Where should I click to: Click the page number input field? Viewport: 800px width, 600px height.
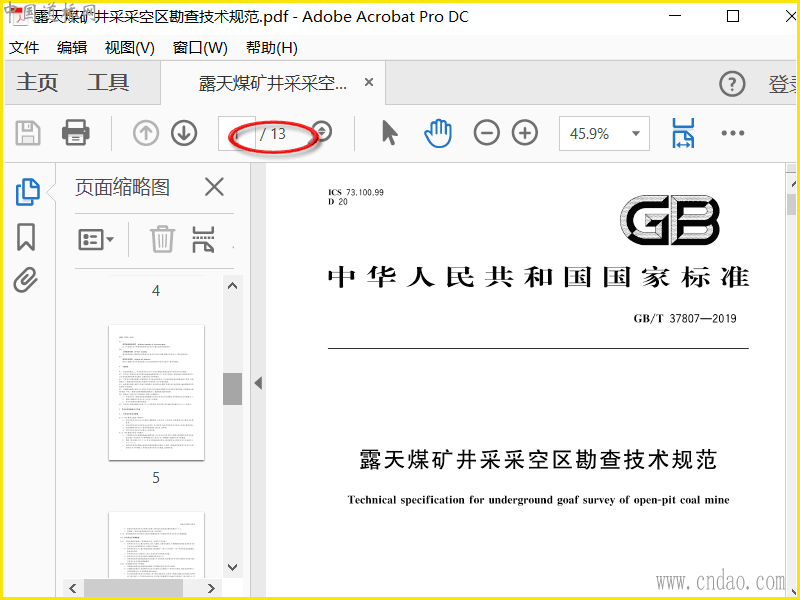236,134
